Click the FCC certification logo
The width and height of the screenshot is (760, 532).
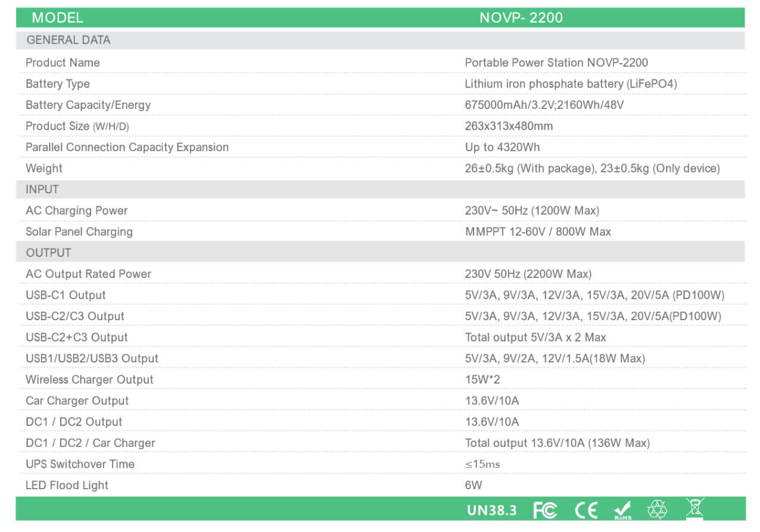tap(545, 510)
